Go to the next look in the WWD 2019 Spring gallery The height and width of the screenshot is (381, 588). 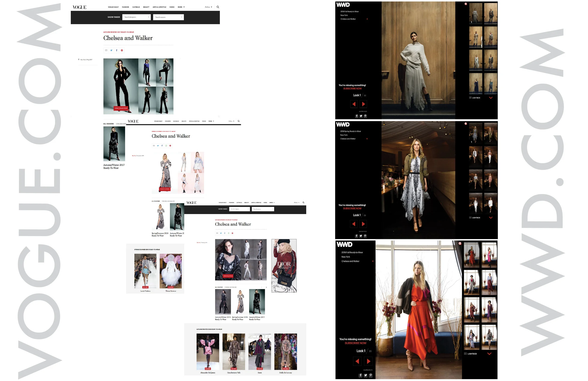[x=363, y=224]
